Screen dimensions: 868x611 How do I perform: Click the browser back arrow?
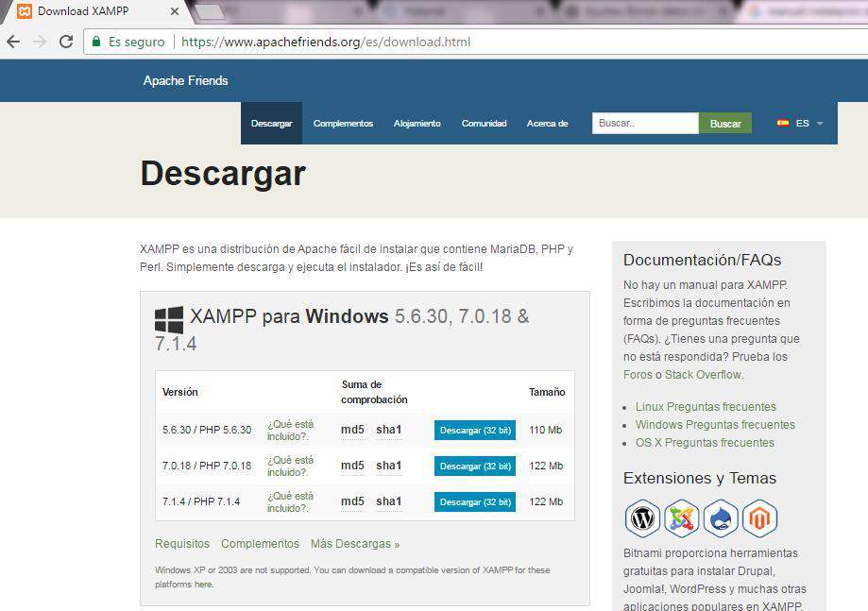click(x=13, y=42)
